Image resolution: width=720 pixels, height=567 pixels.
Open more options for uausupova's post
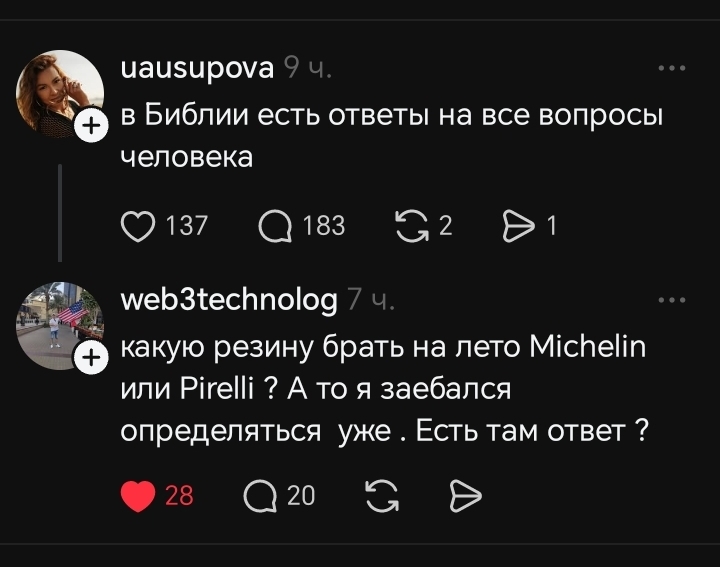click(671, 69)
